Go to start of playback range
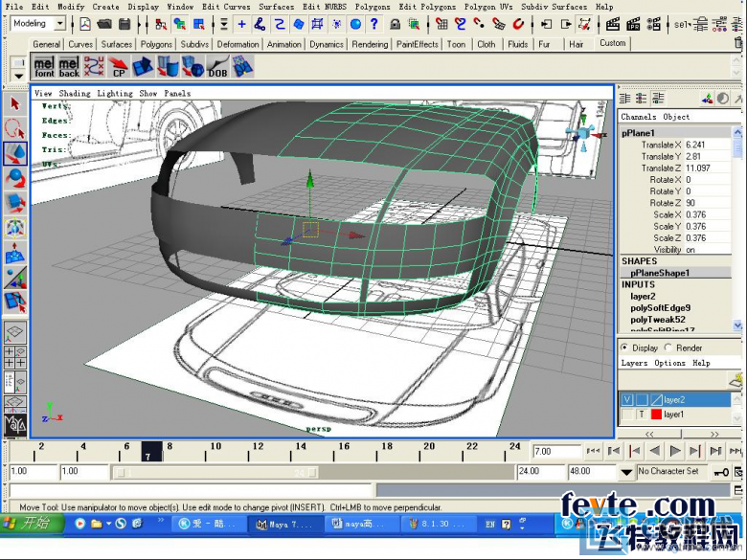The height and width of the screenshot is (560, 747). point(593,451)
